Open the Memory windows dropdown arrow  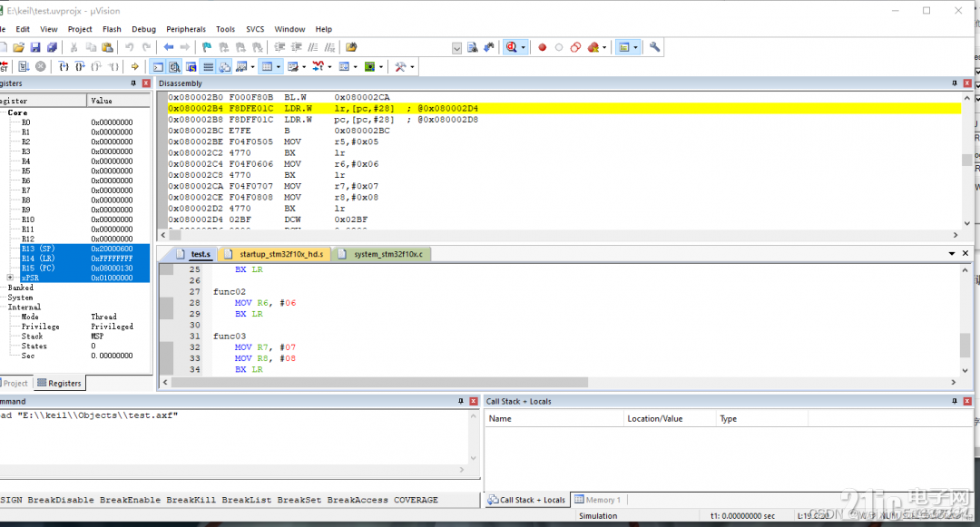click(279, 67)
